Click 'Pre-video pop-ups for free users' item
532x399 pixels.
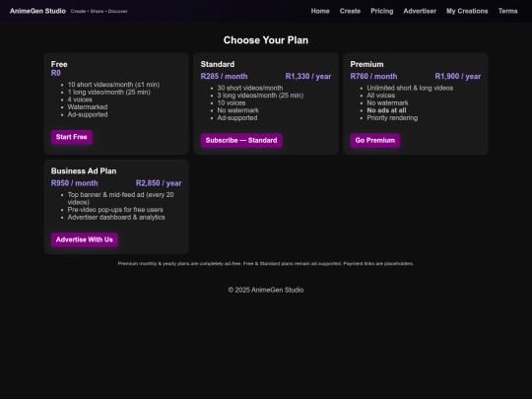point(115,210)
